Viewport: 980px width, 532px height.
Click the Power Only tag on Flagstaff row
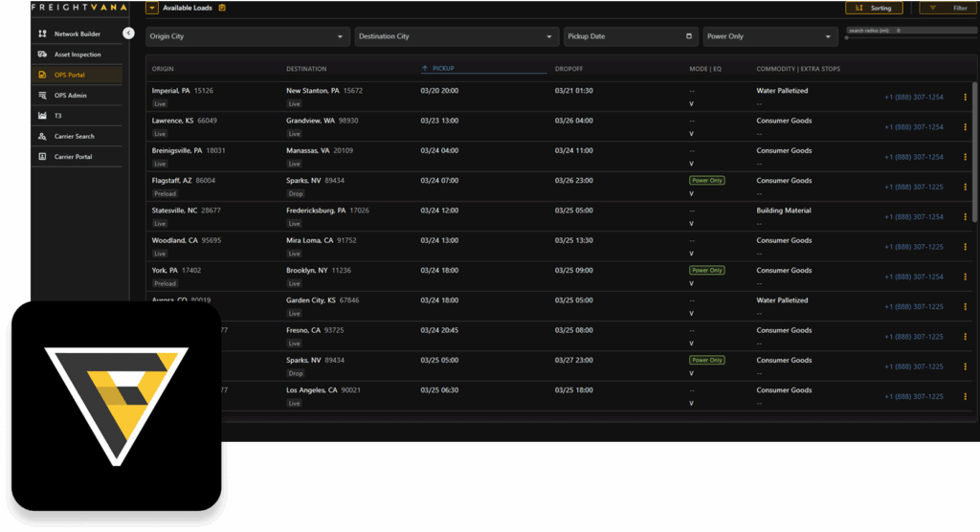click(x=707, y=181)
